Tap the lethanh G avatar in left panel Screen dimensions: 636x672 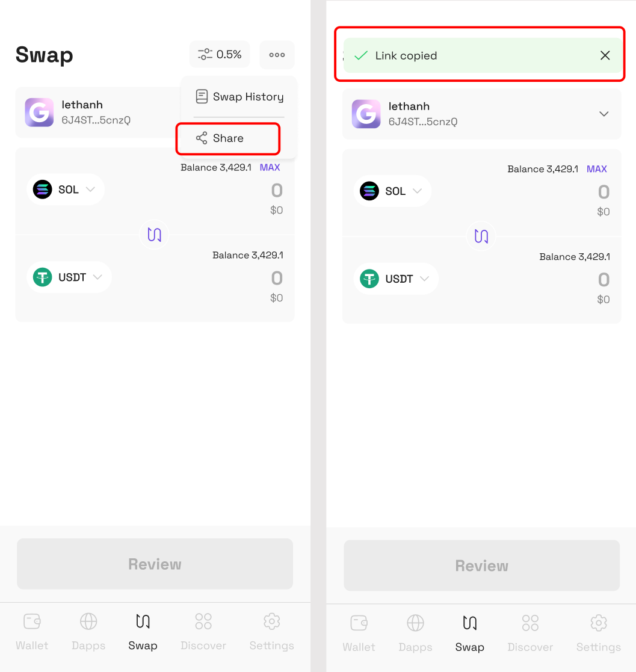[40, 113]
